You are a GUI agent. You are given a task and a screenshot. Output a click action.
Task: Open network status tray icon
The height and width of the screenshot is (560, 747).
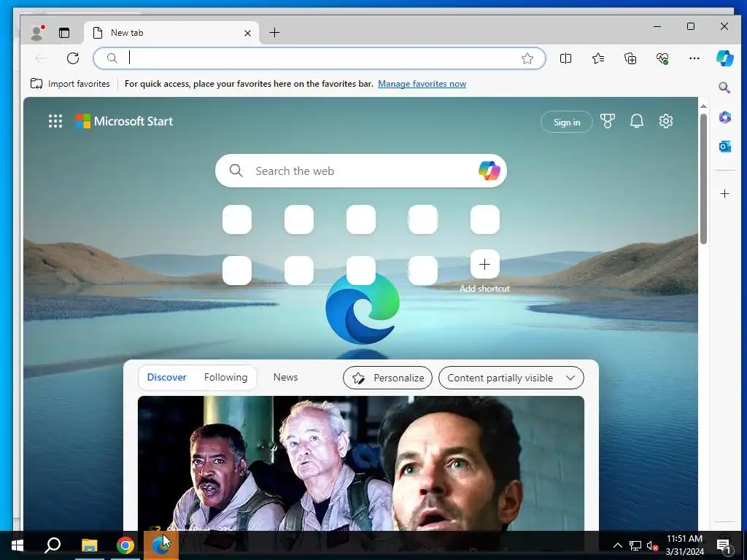pos(635,545)
